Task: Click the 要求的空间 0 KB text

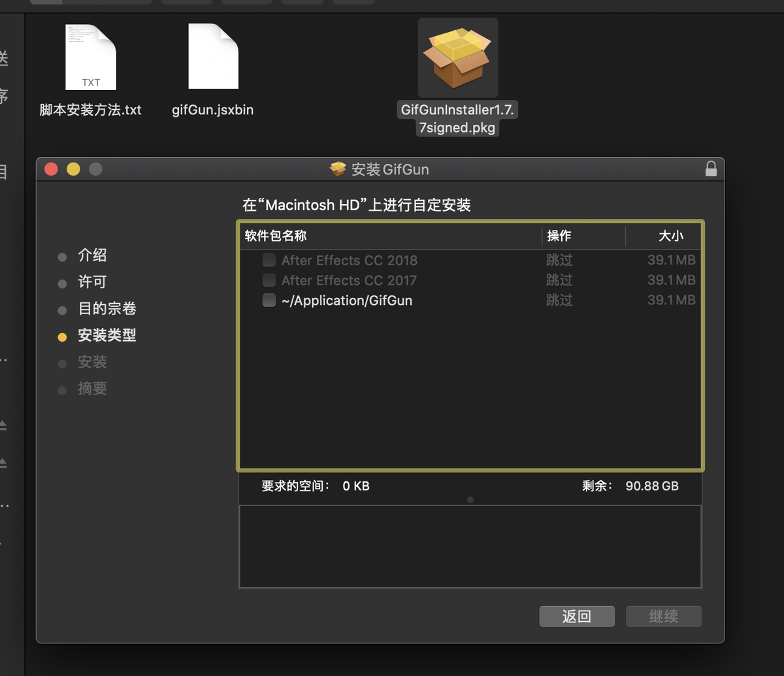Action: (x=316, y=486)
